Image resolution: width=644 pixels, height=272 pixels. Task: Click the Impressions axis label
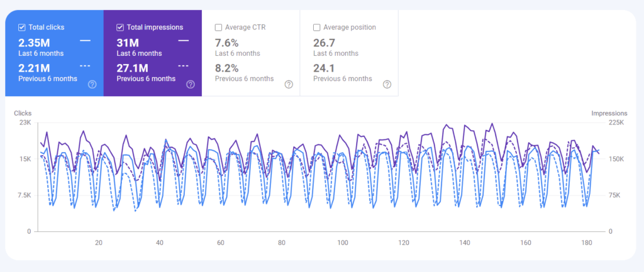point(609,113)
